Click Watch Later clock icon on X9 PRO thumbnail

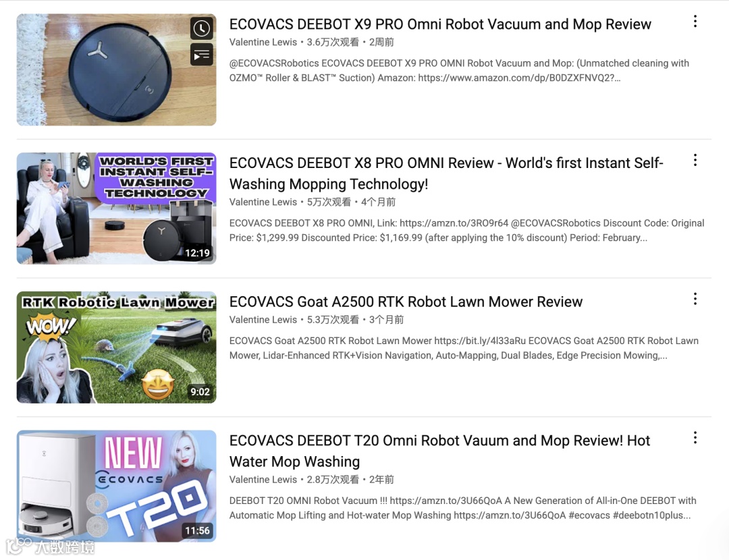pyautogui.click(x=202, y=29)
